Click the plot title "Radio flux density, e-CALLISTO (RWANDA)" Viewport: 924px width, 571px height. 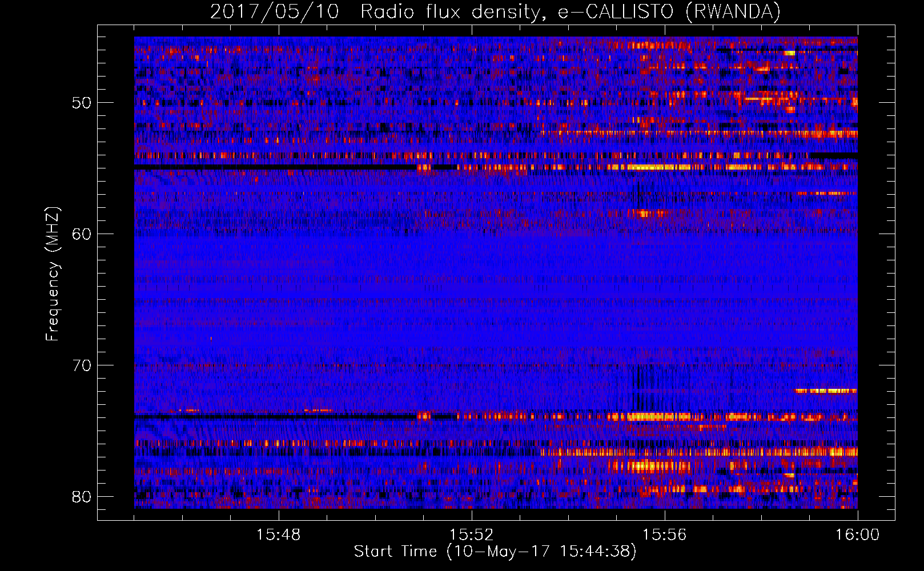[571, 11]
